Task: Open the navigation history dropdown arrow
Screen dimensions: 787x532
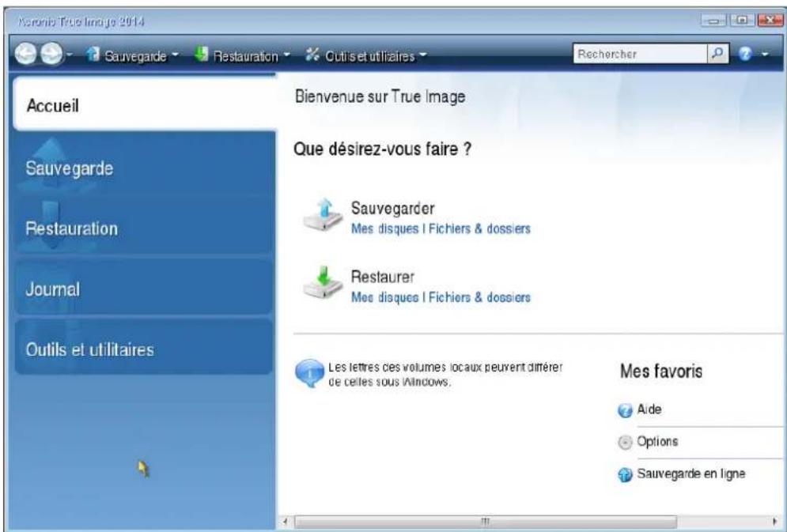Action: point(70,55)
